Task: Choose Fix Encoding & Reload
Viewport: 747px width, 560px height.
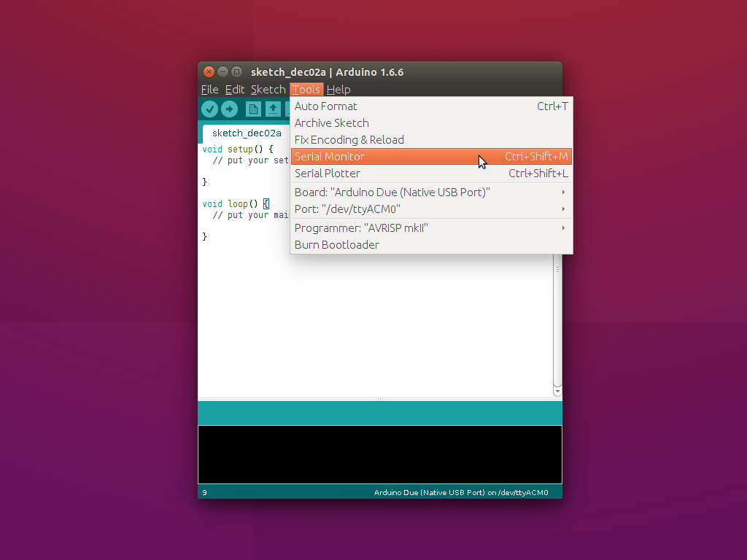Action: click(x=431, y=139)
